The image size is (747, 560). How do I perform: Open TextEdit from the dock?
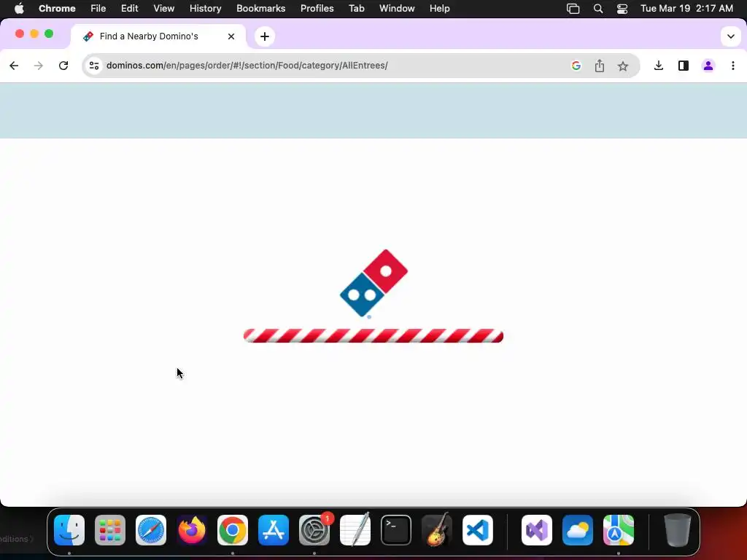(355, 530)
